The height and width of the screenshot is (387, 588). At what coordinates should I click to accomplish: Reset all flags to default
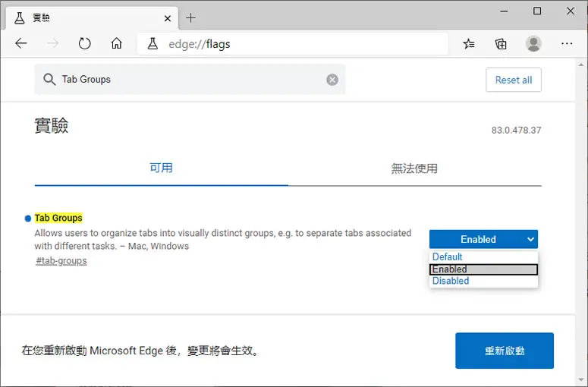(514, 80)
